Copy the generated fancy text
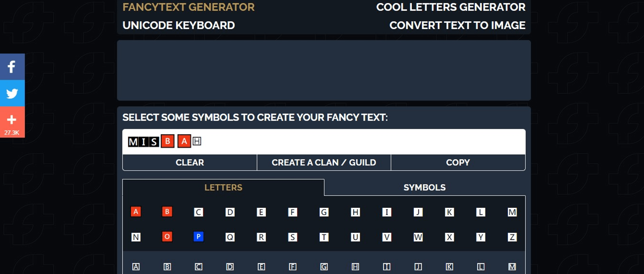The image size is (644, 274). pos(458,163)
